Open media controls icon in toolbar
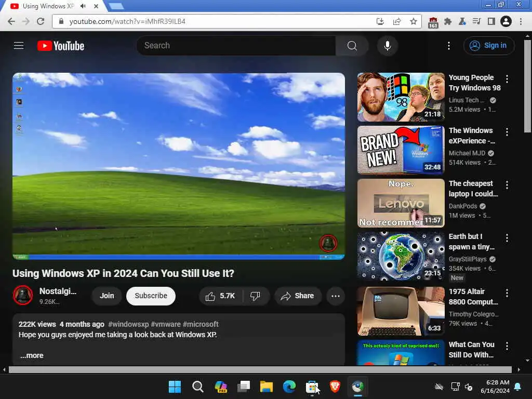 [x=477, y=21]
